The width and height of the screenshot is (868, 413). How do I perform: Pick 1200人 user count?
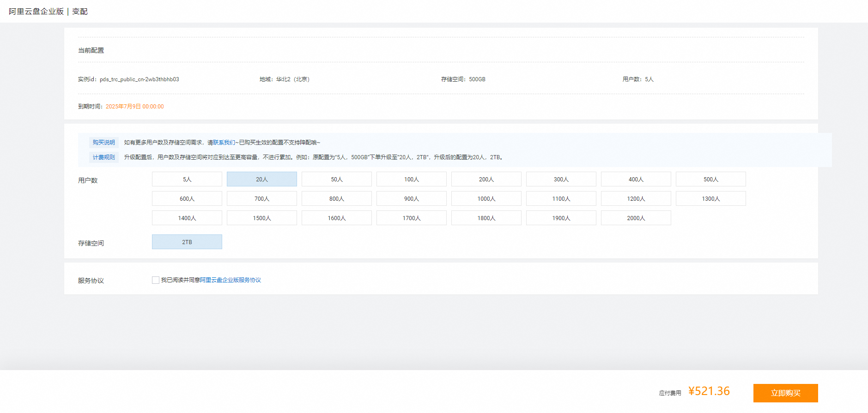click(x=636, y=198)
